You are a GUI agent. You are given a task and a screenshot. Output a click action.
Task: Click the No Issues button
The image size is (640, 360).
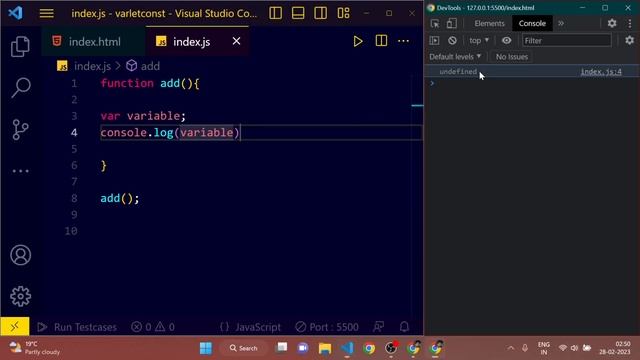pyautogui.click(x=512, y=57)
